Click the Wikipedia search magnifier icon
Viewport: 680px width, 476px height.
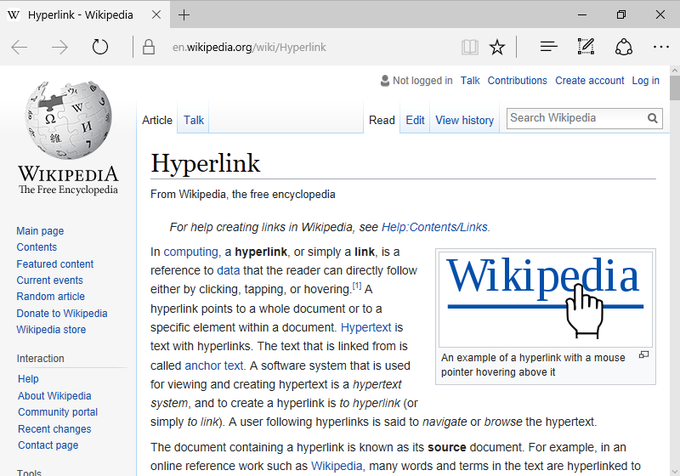click(653, 118)
